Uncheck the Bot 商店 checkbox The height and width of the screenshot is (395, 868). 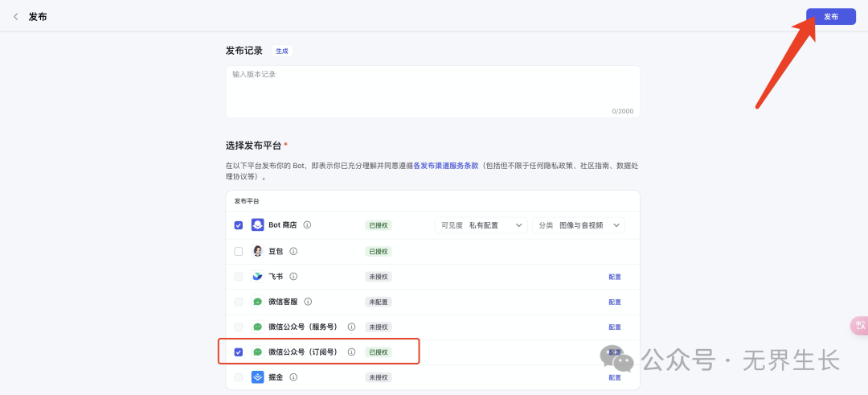239,225
